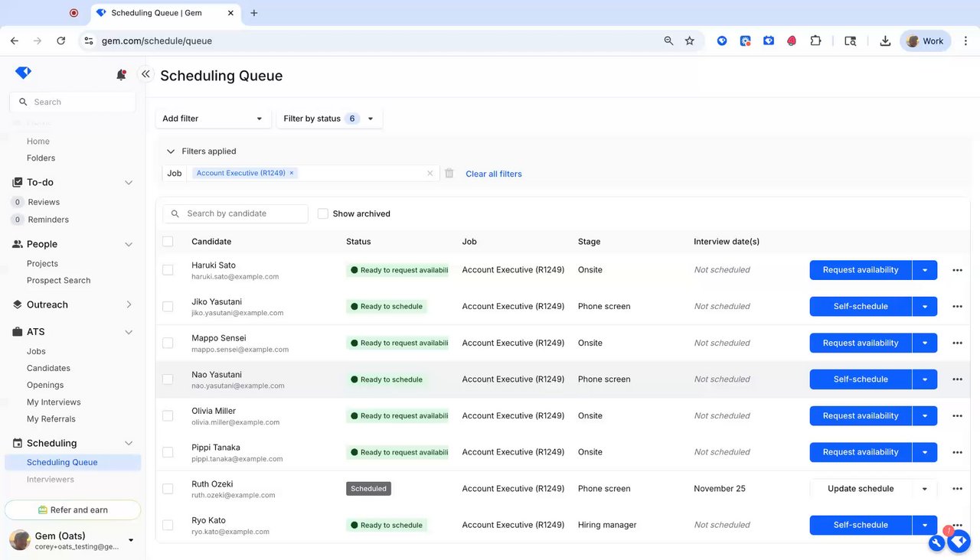This screenshot has height=560, width=980.
Task: Click the browser downloads icon
Action: (885, 41)
